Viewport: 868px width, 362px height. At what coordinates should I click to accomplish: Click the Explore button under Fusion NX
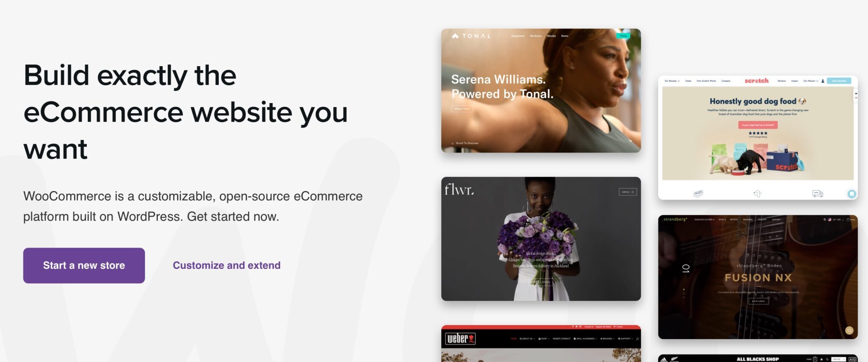click(758, 301)
